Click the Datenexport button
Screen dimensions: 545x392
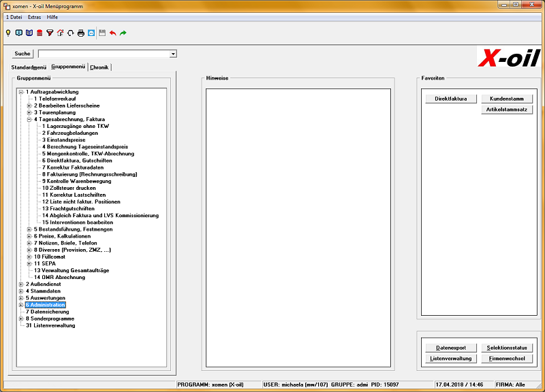pyautogui.click(x=451, y=348)
